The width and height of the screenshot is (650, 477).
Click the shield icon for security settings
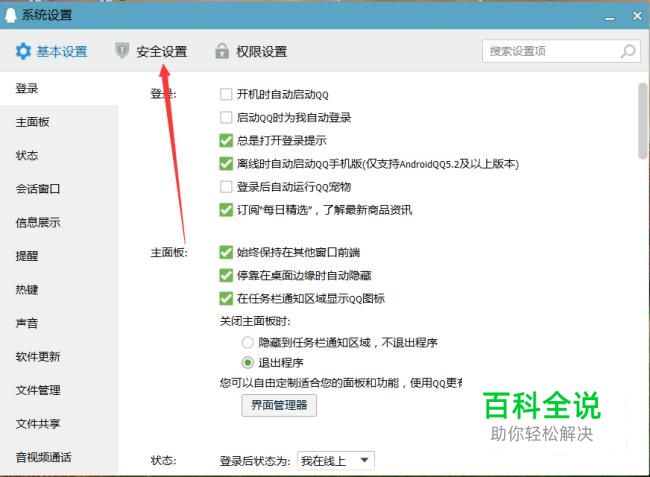click(122, 51)
